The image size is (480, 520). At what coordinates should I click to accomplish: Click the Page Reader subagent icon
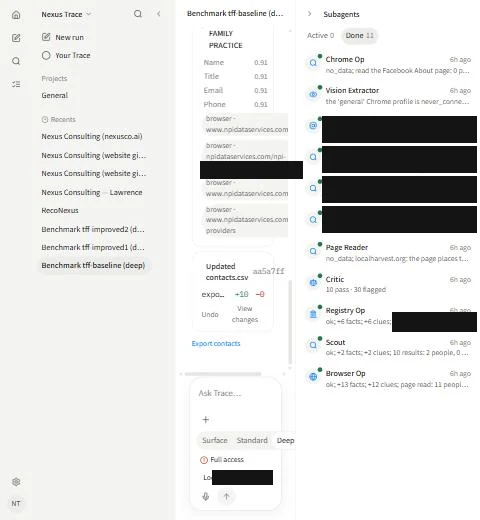(313, 251)
